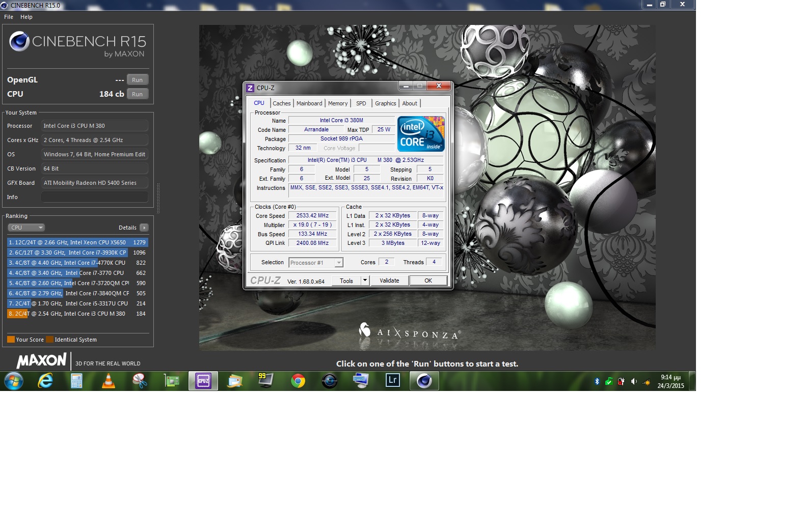Click OK in the CPU-Z window
The image size is (804, 532).
(x=428, y=281)
